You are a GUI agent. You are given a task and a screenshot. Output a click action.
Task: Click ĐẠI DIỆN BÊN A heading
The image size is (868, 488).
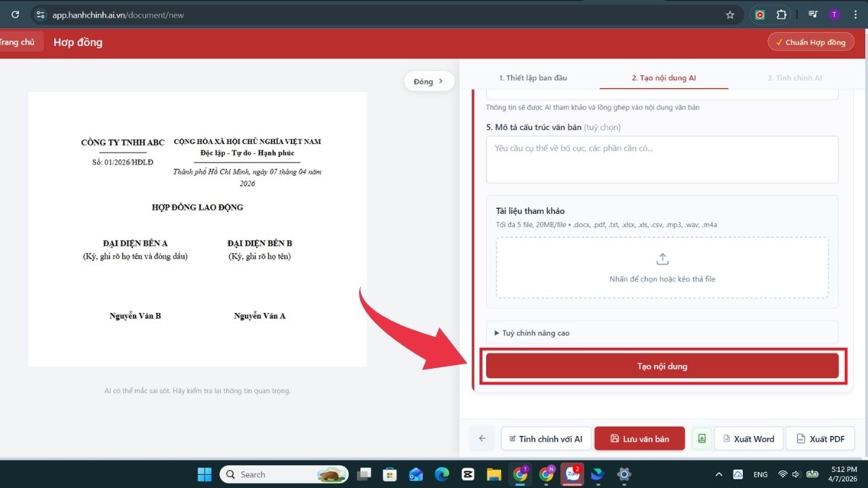[135, 243]
